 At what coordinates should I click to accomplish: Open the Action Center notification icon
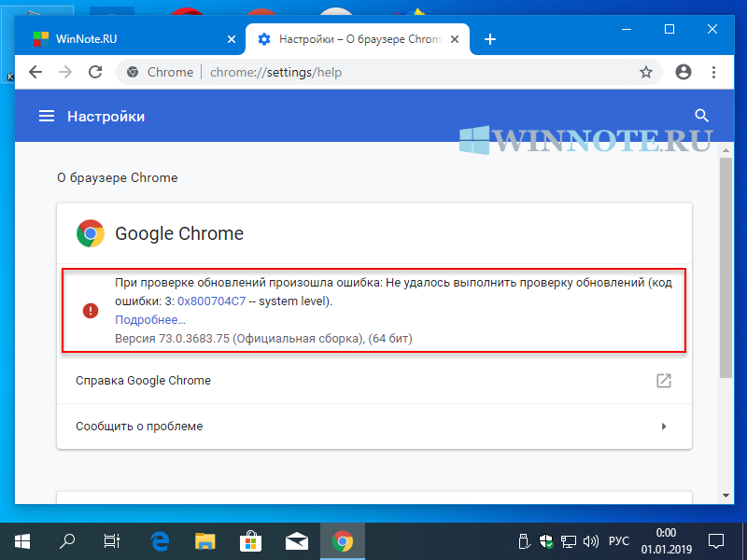pyautogui.click(x=715, y=541)
